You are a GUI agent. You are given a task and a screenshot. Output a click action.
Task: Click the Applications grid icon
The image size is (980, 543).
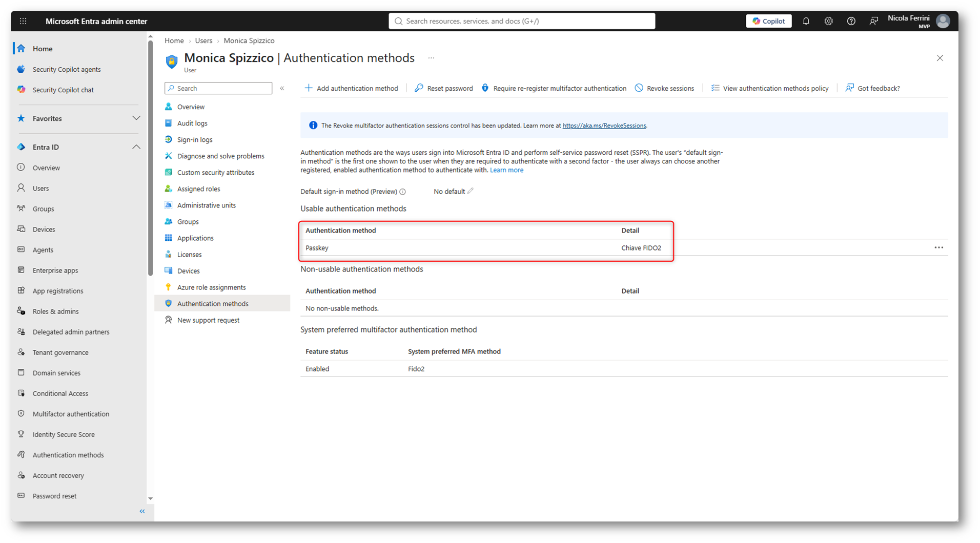click(168, 238)
